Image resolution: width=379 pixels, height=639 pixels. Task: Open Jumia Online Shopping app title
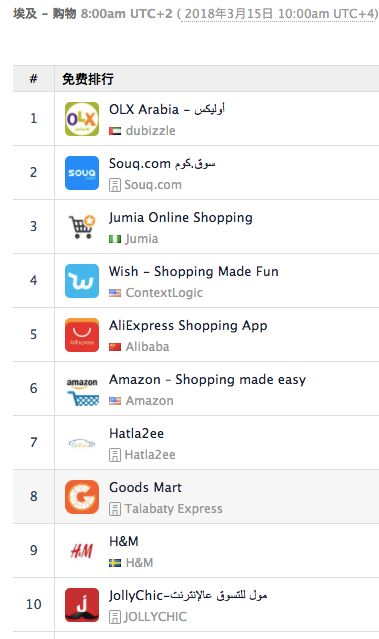181,218
